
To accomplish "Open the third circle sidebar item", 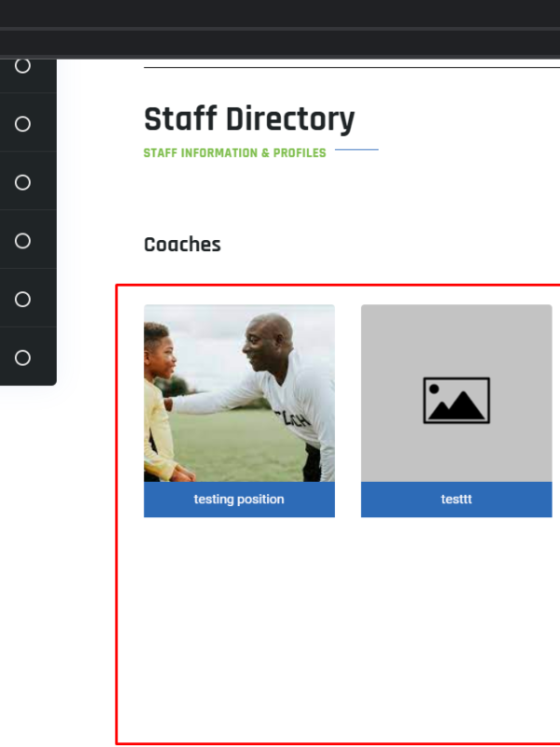I will pos(22,182).
